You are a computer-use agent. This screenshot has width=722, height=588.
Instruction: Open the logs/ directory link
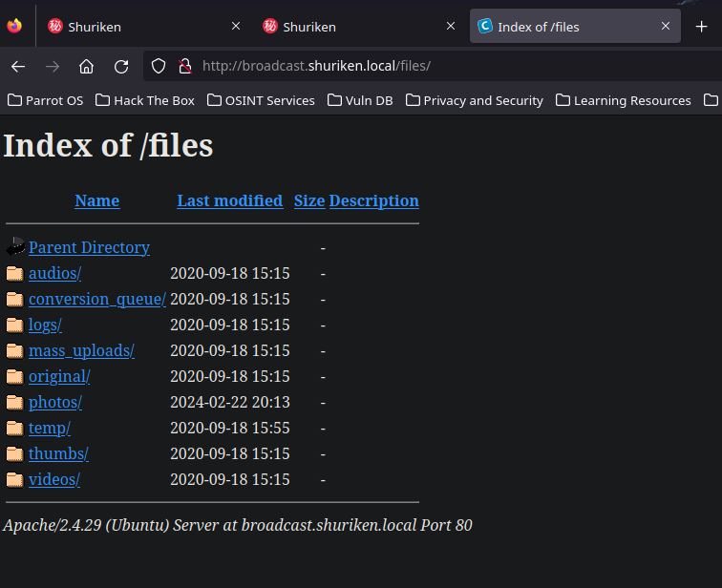[x=45, y=325]
